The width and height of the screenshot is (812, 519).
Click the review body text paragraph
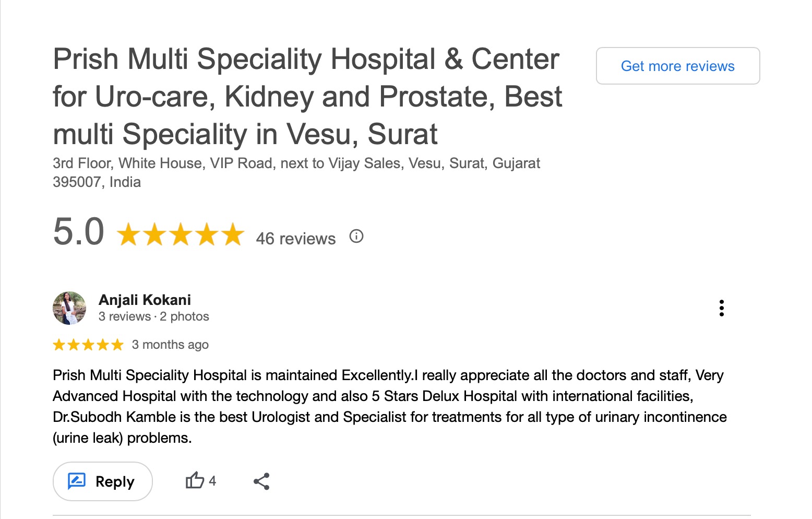click(389, 406)
